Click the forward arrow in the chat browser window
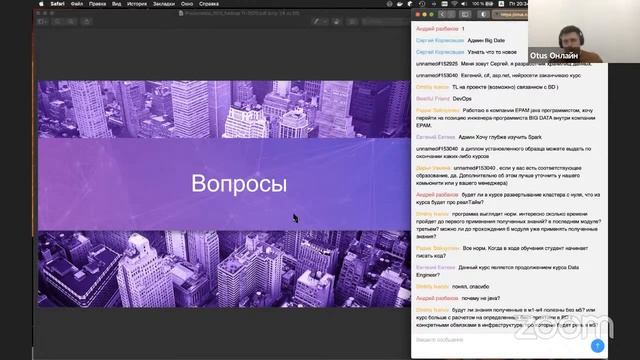 coord(451,14)
